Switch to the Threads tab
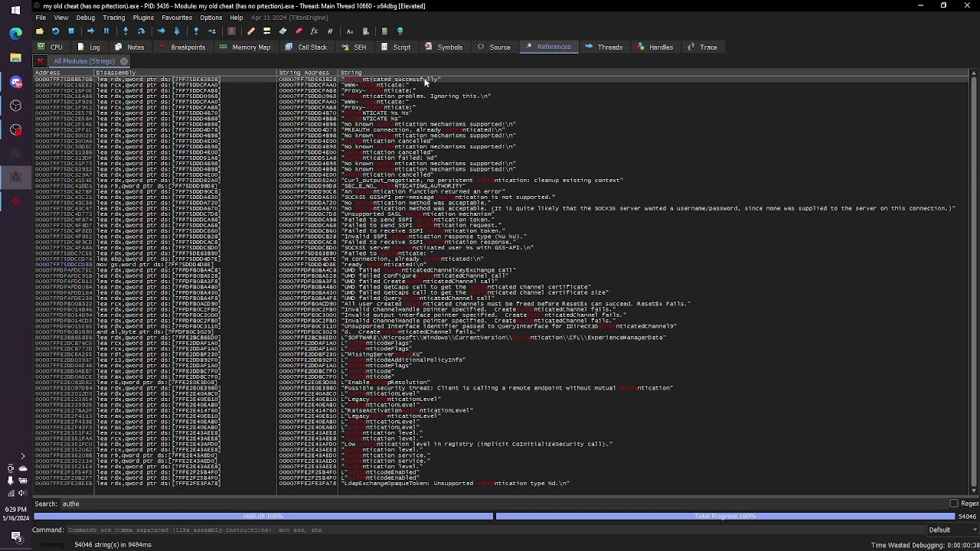This screenshot has width=980, height=551. (x=604, y=47)
